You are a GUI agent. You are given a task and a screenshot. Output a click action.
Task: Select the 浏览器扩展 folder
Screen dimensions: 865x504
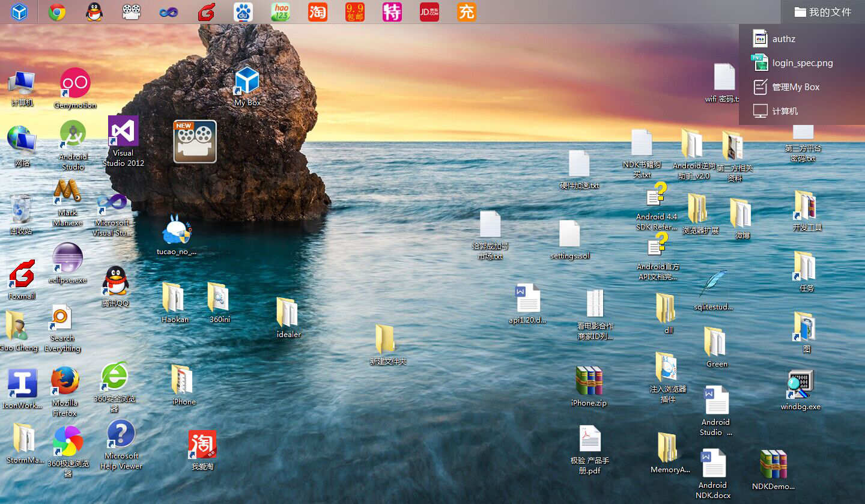click(x=700, y=214)
